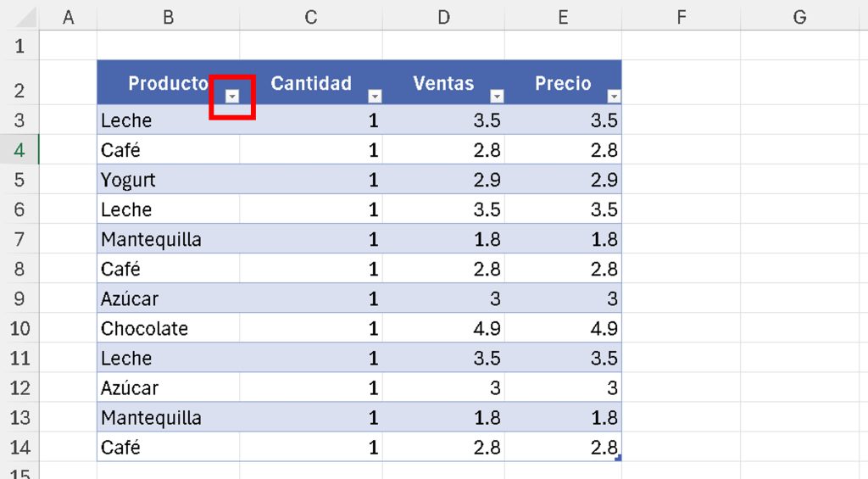Click the column G header
Screen dimensions: 868x479
coord(798,17)
